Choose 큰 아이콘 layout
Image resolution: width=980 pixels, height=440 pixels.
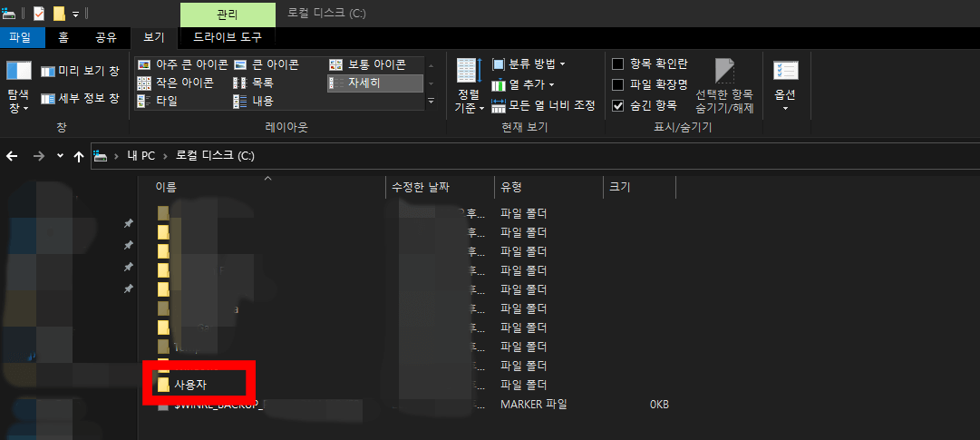point(267,64)
